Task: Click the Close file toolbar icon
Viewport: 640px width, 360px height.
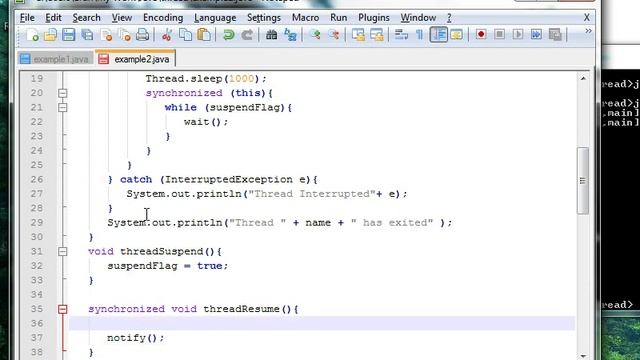Action: (x=106, y=35)
